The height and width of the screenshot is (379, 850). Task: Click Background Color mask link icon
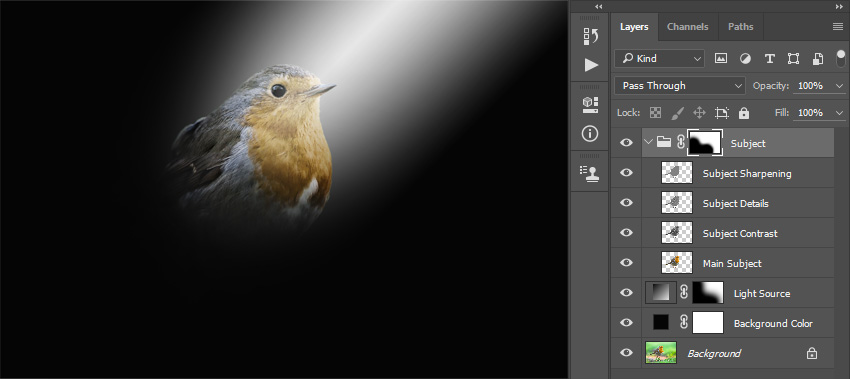click(684, 323)
